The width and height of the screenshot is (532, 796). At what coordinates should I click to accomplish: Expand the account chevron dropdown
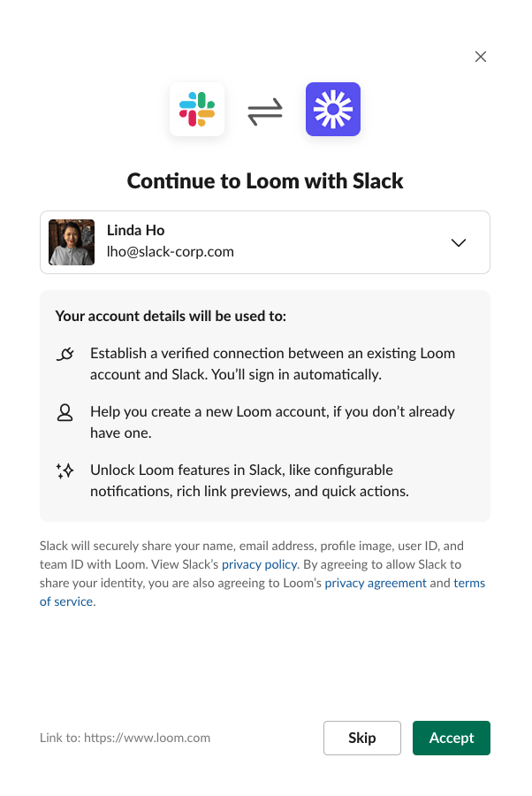point(459,243)
